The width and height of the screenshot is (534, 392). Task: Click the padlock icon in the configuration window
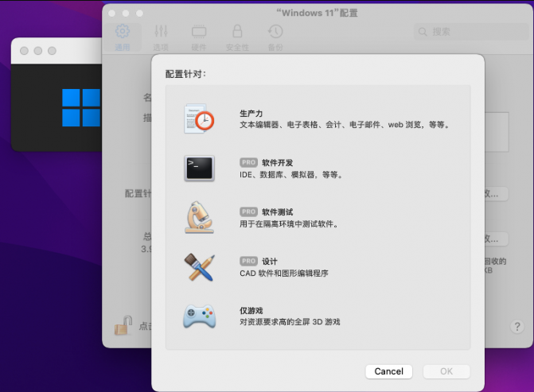point(123,325)
